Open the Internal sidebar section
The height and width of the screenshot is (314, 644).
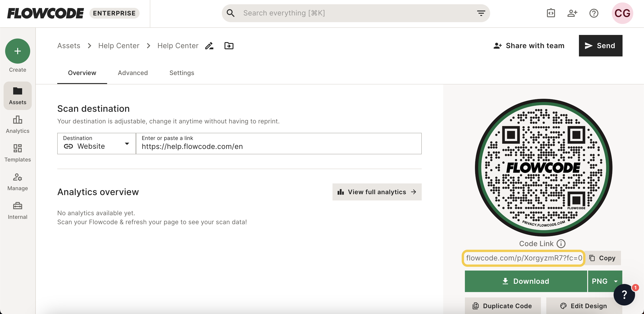pos(17,210)
